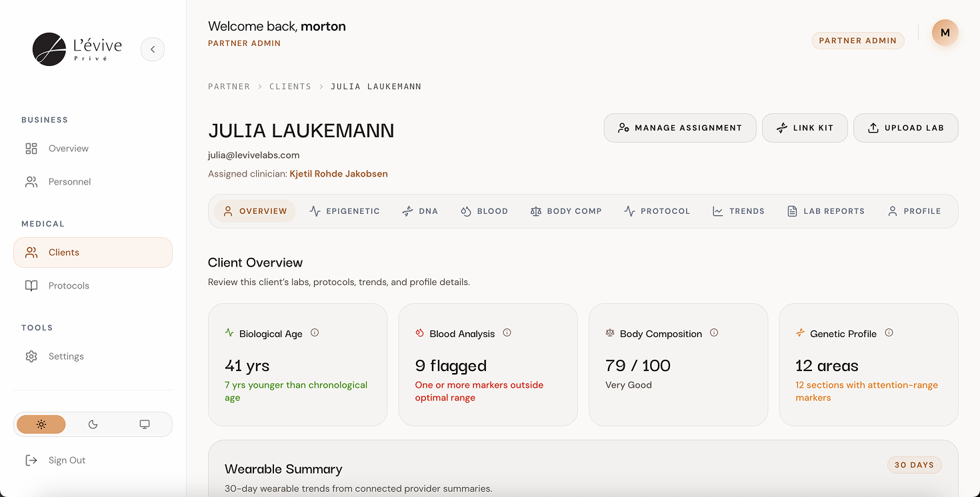This screenshot has height=497, width=980.
Task: Click the Sign Out link
Action: (56, 460)
